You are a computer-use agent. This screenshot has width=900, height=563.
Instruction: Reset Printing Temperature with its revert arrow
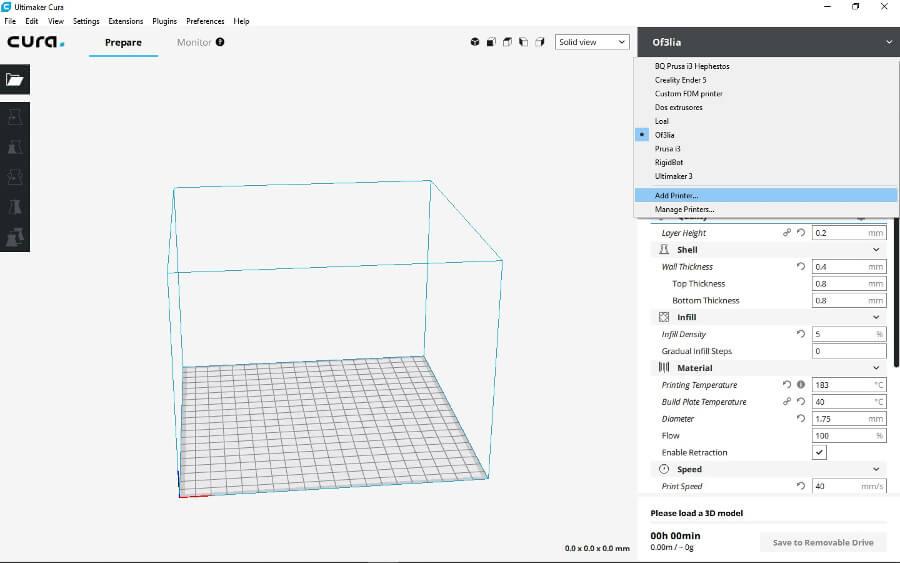pos(787,385)
